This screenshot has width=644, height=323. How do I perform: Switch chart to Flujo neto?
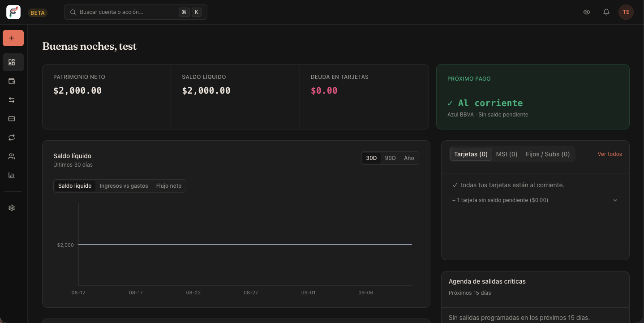169,186
